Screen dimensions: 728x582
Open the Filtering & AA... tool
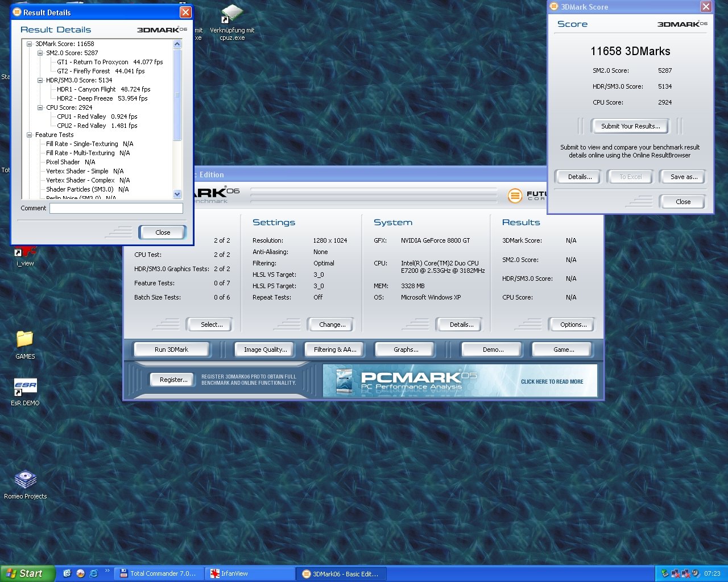[335, 350]
